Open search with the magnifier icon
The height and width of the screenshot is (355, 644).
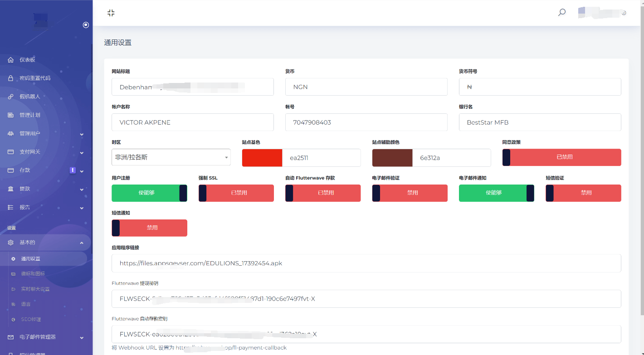pyautogui.click(x=562, y=13)
